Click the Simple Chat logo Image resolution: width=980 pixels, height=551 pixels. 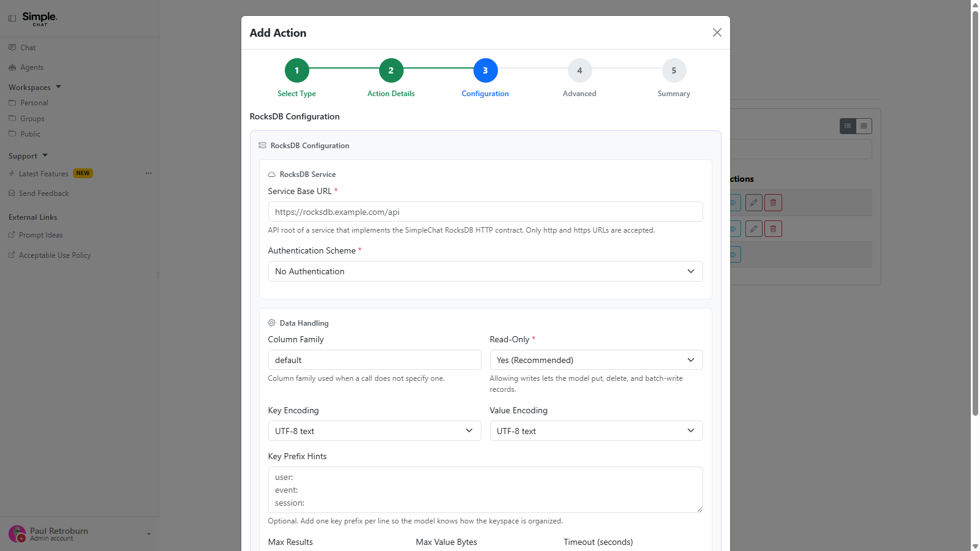(x=40, y=18)
